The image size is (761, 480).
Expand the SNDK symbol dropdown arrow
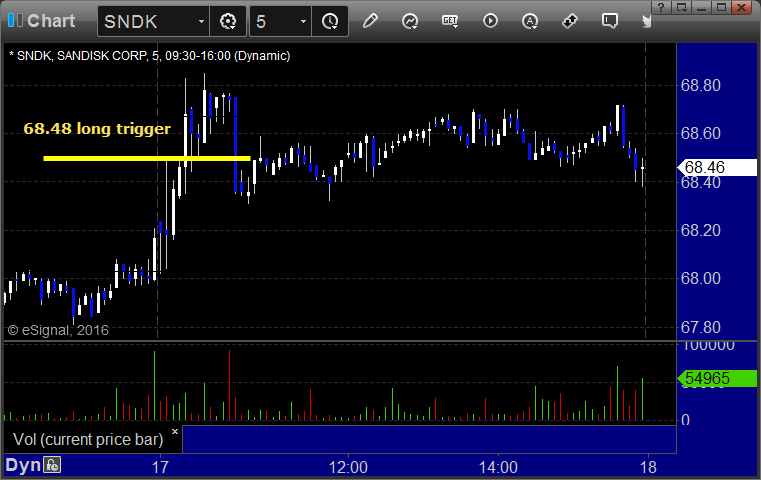(201, 21)
